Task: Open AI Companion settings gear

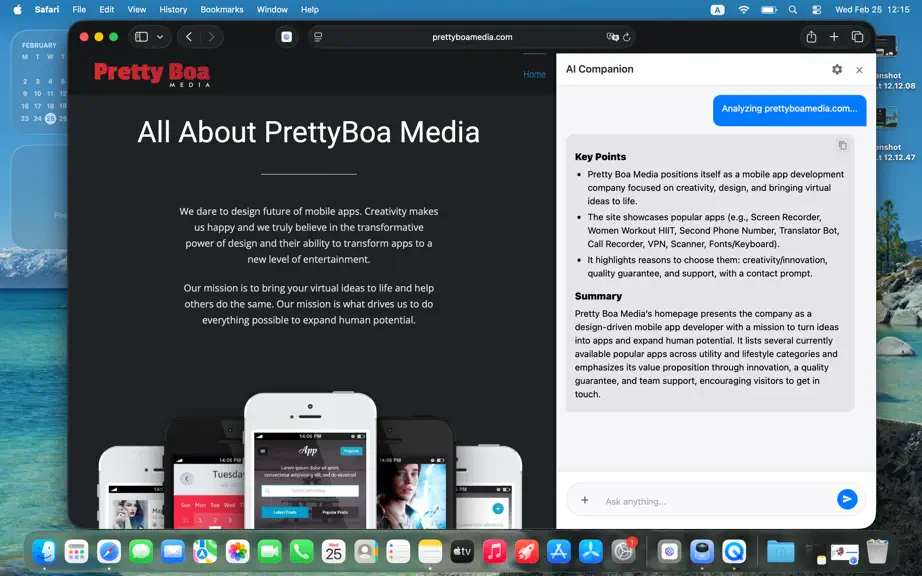Action: pos(837,69)
